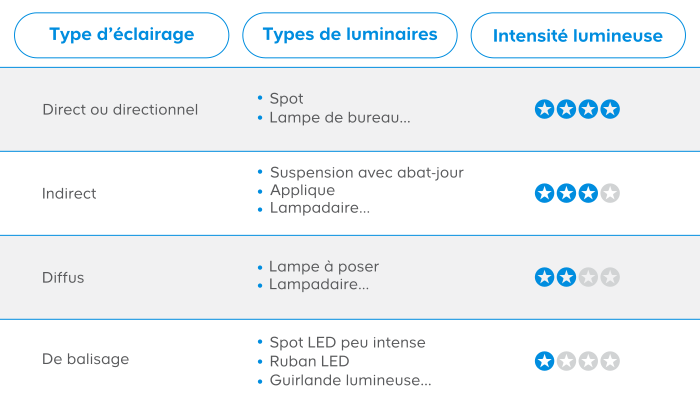Screen dimensions: 700x400
Task: Select the "Direct ou directionnel" label
Action: pos(120,110)
